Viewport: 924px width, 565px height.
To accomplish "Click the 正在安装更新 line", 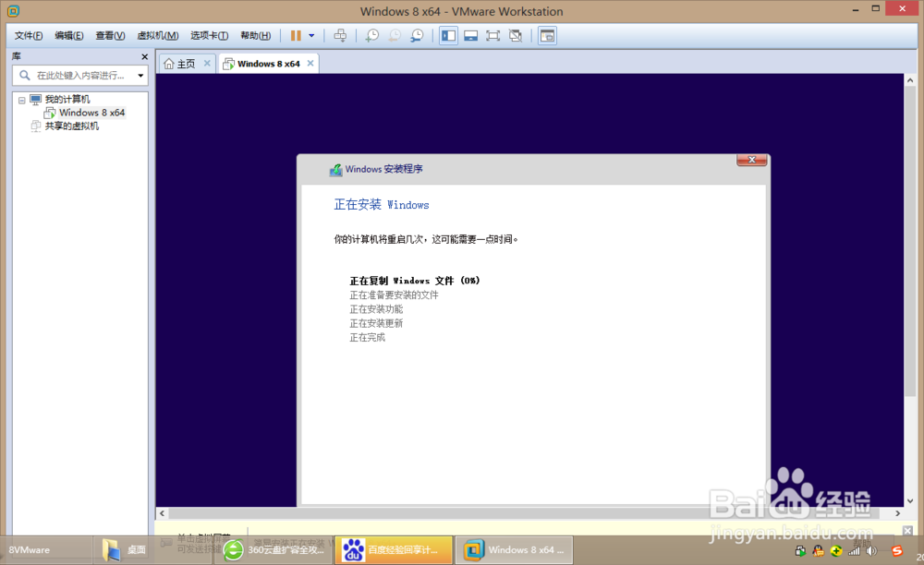I will point(376,323).
